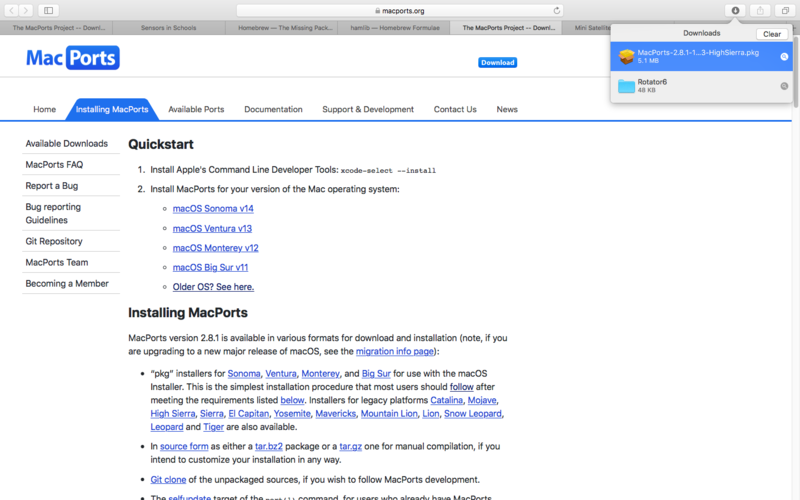Viewport: 800px width, 500px height.
Task: Click the macports.org address field
Action: click(x=400, y=10)
